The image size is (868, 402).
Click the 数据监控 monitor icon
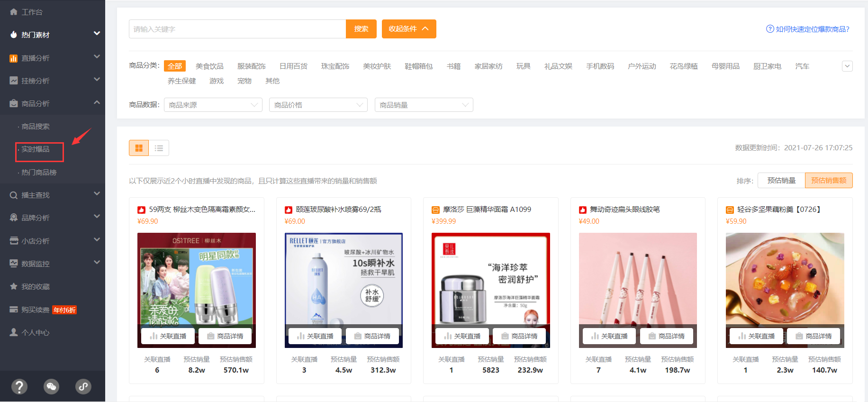click(x=14, y=264)
